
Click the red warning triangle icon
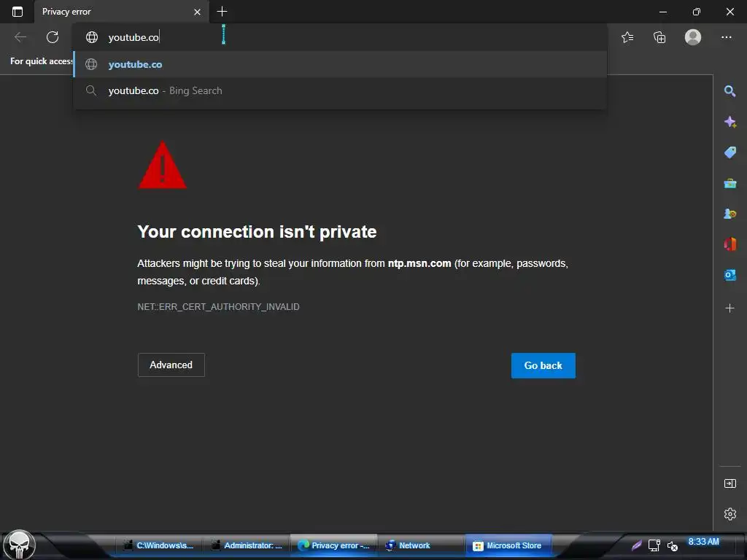click(x=163, y=165)
